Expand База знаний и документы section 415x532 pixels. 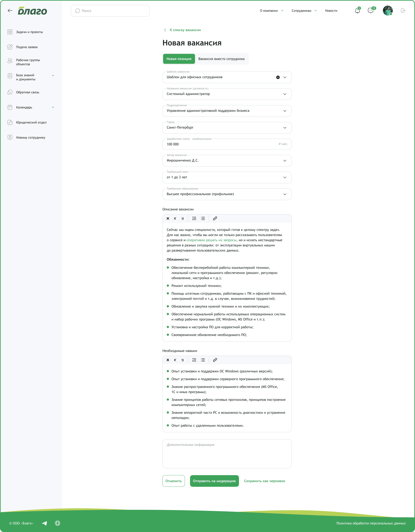pyautogui.click(x=53, y=76)
